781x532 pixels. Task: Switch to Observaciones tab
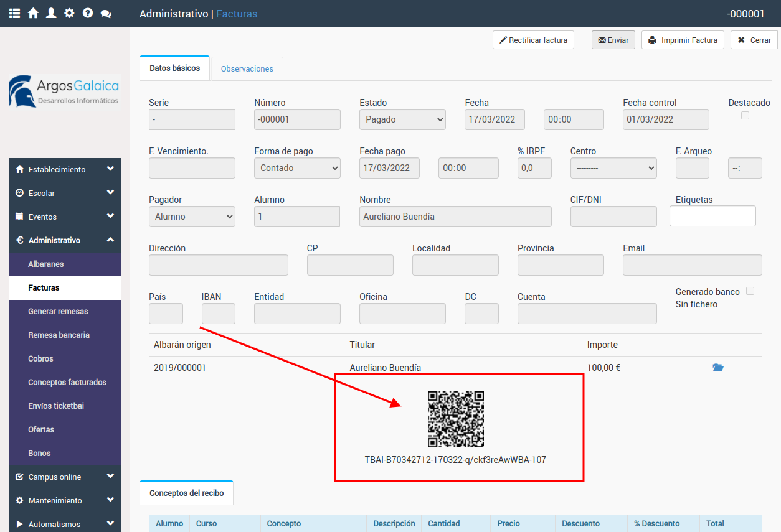(247, 68)
